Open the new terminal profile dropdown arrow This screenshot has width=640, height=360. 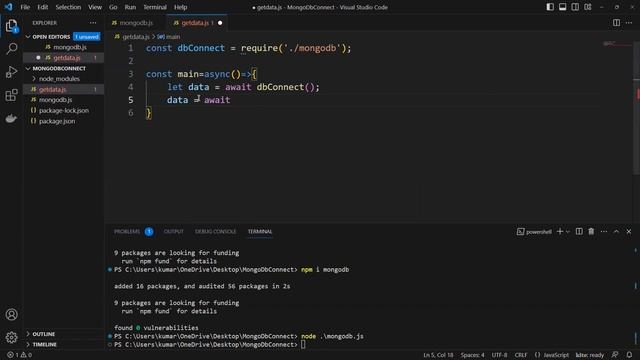(x=568, y=231)
